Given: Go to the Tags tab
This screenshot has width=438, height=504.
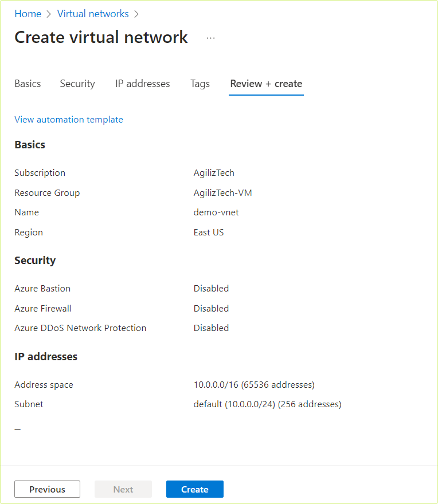Looking at the screenshot, I should (200, 84).
